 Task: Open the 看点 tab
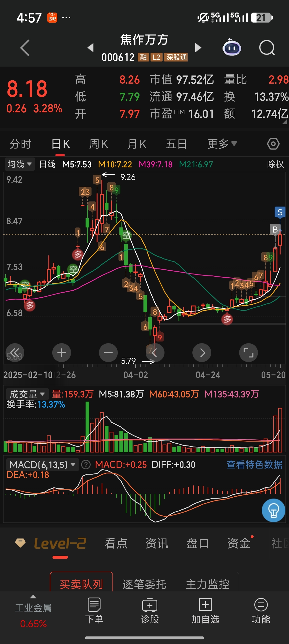pos(116,543)
